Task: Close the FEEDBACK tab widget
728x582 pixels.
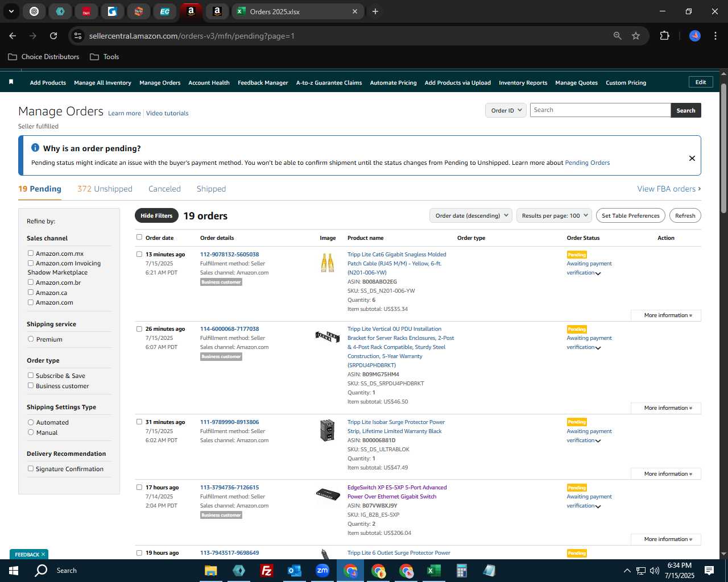Action: point(43,554)
